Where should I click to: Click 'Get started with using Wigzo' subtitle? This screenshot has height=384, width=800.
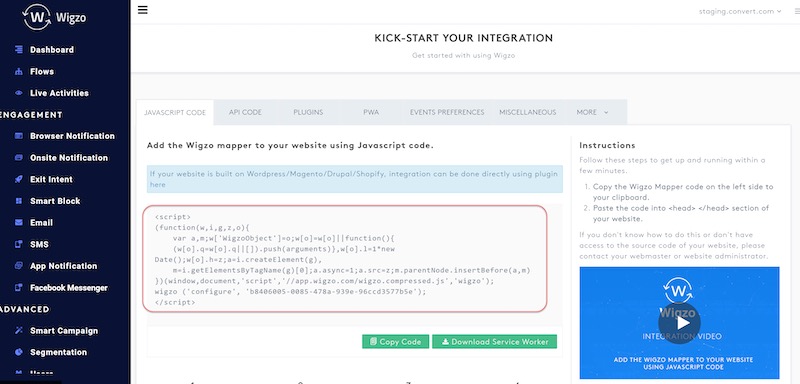pos(464,55)
